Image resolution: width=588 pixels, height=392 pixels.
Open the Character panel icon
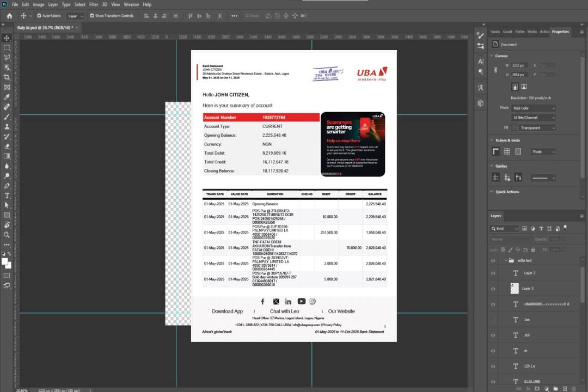click(481, 61)
